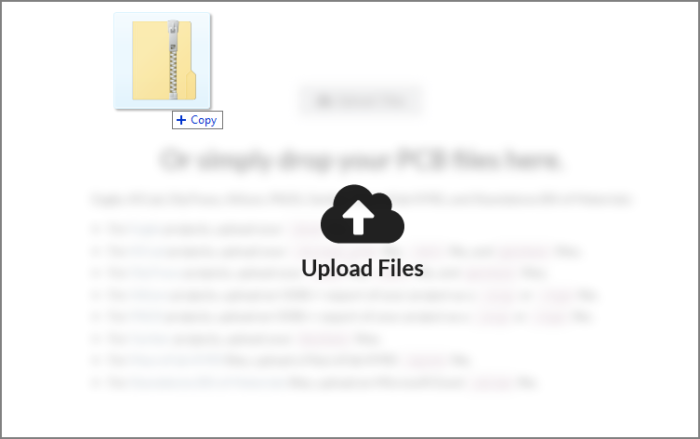Click the Upload Files text label
The height and width of the screenshot is (439, 700).
362,268
